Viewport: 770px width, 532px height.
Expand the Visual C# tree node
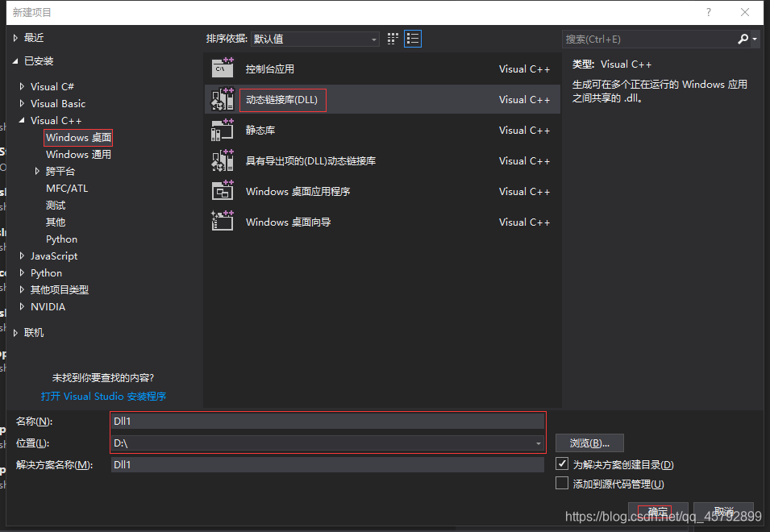(21, 86)
